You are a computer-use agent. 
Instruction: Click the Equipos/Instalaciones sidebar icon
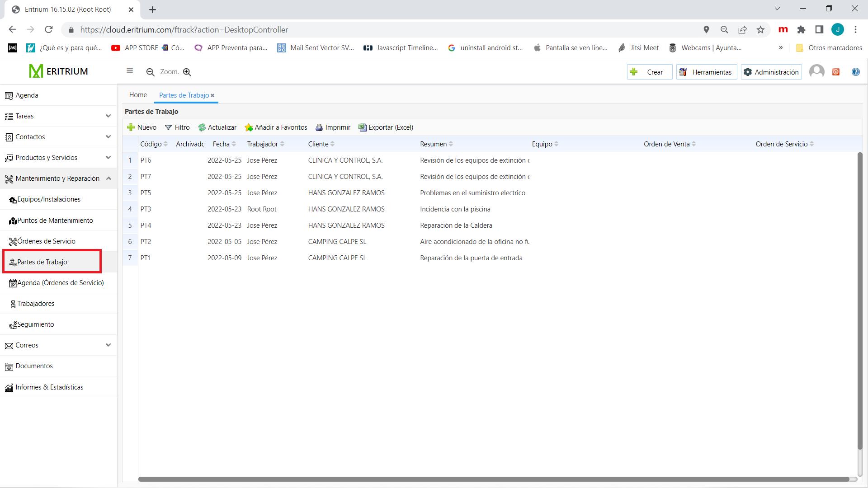[13, 199]
